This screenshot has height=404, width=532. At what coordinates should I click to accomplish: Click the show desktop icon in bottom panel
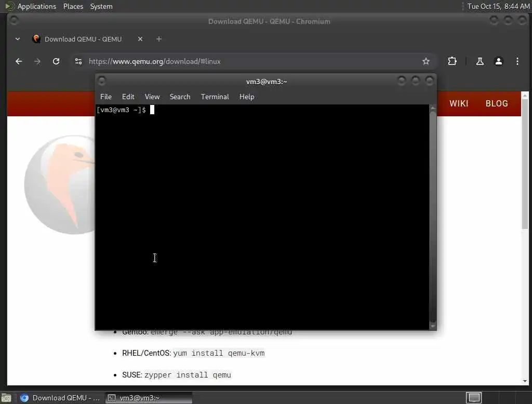click(6, 398)
